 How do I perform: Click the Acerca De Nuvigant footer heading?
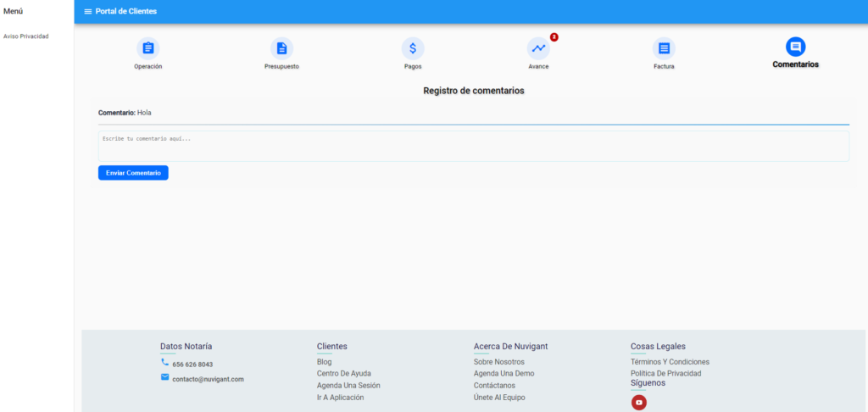(x=511, y=346)
